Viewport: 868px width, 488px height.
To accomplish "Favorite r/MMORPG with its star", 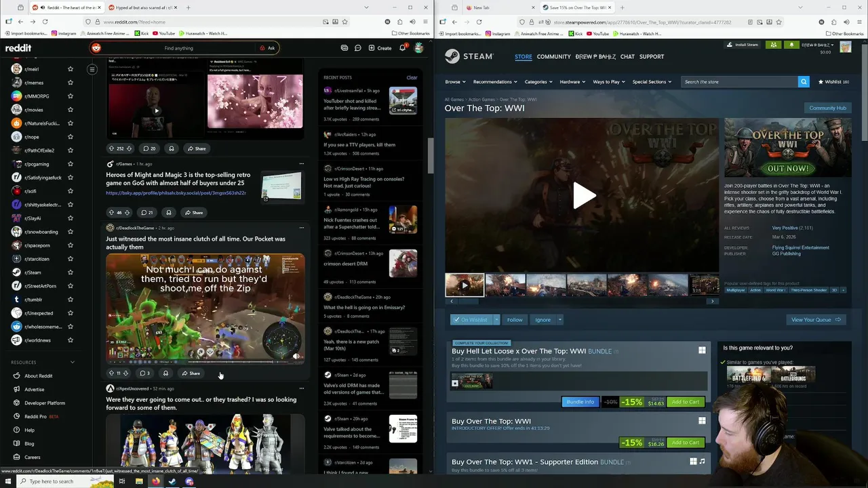I will click(71, 96).
